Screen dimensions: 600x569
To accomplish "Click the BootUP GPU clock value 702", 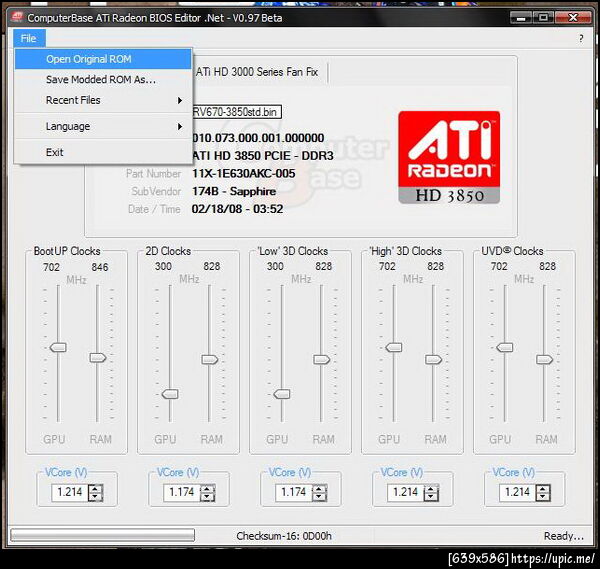I will (51, 267).
